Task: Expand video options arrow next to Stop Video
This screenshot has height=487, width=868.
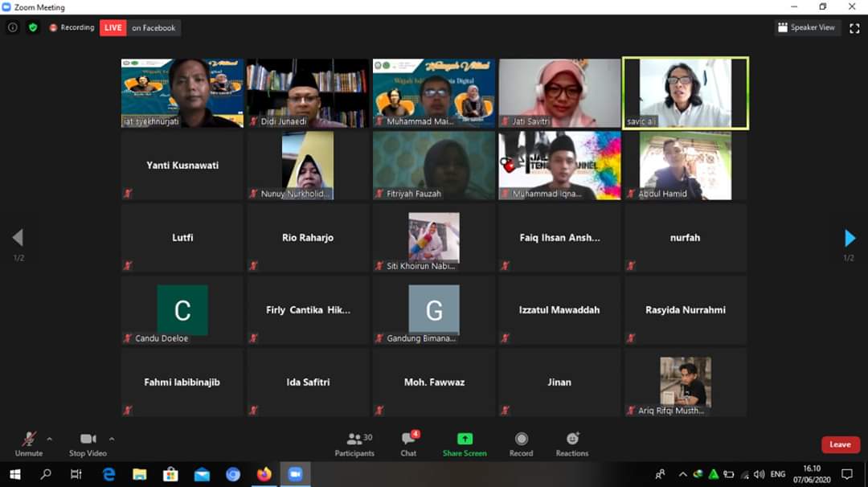Action: [112, 439]
